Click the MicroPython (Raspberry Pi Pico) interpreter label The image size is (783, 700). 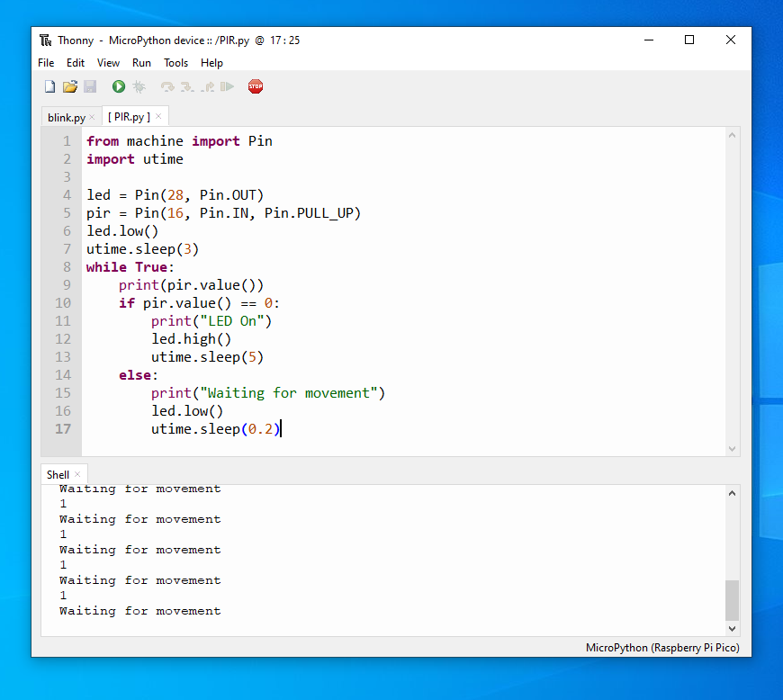tap(662, 648)
